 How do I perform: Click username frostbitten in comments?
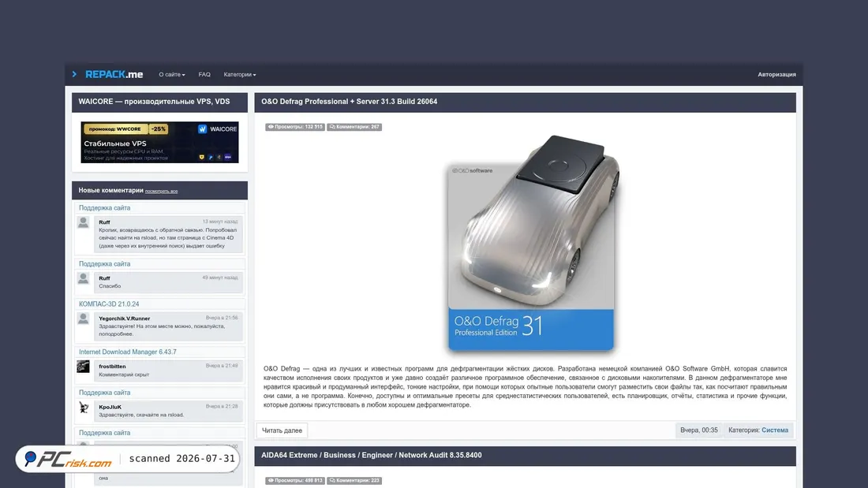(x=112, y=367)
